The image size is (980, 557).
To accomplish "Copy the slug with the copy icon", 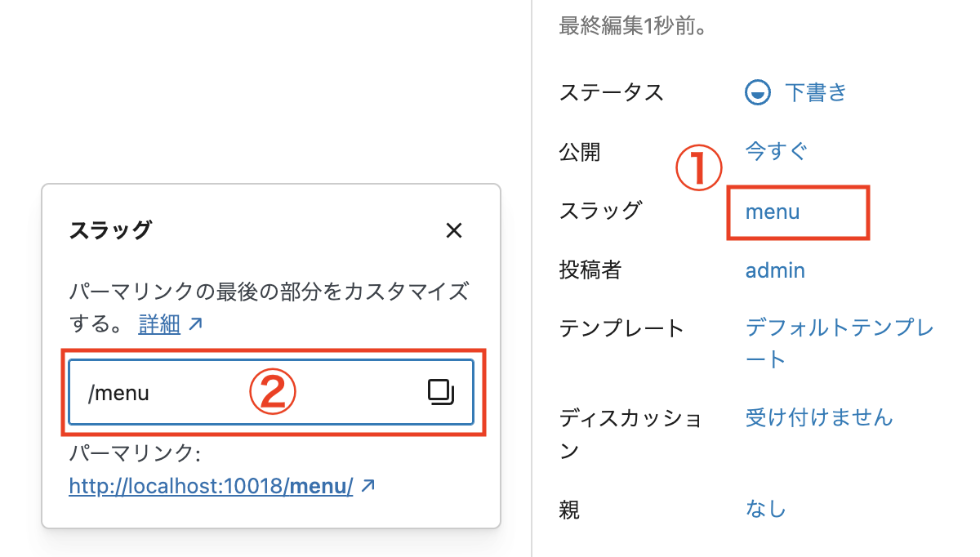I will coord(441,393).
